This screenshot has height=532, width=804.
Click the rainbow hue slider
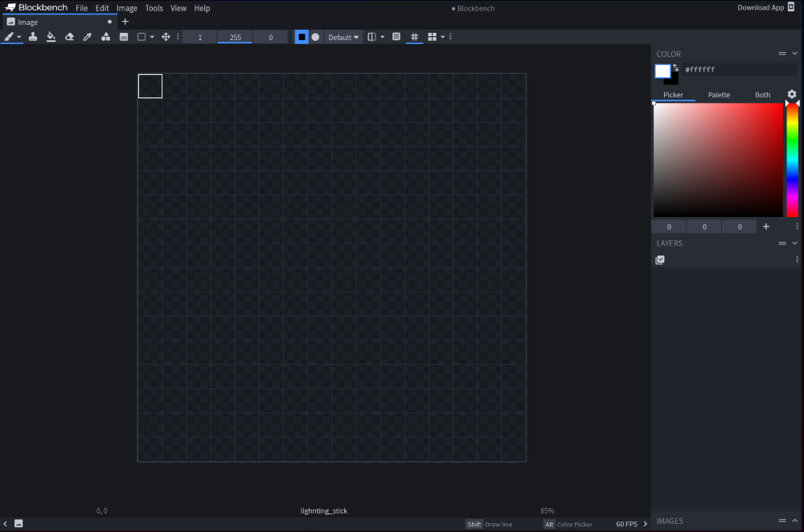[x=792, y=161]
